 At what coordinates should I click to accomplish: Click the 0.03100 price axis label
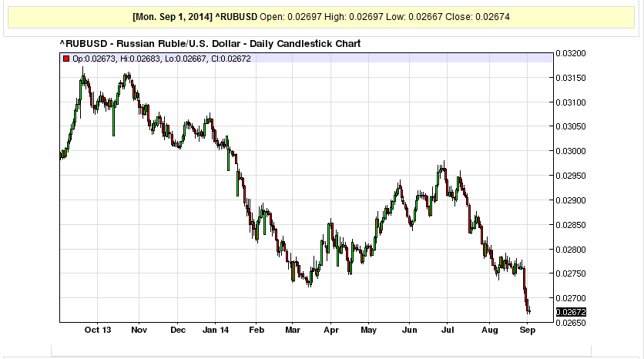(x=571, y=102)
